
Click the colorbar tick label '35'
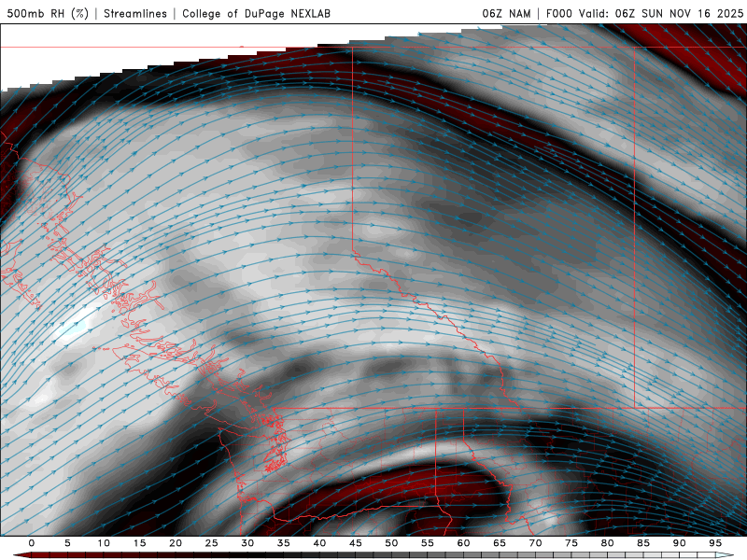pos(284,543)
